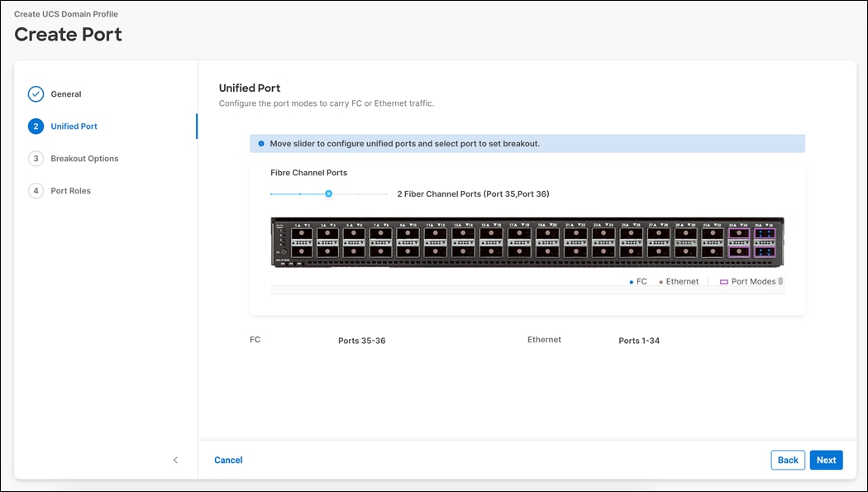Click the Ethernet legend dot
This screenshot has width=868, height=492.
661,281
